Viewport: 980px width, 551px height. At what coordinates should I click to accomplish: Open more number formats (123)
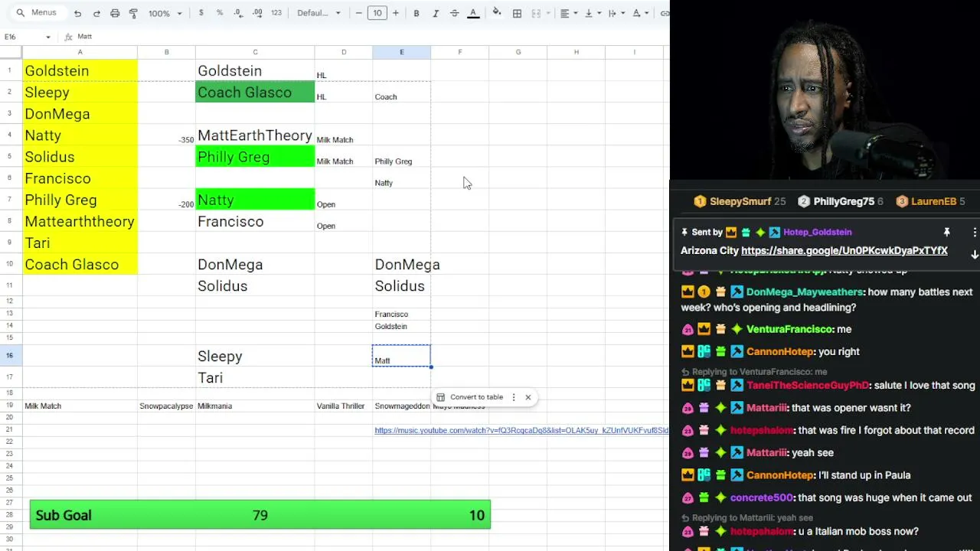pyautogui.click(x=276, y=13)
